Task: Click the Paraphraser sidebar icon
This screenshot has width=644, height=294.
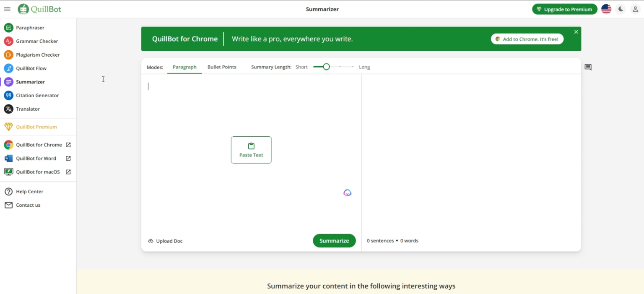Action: pyautogui.click(x=8, y=28)
